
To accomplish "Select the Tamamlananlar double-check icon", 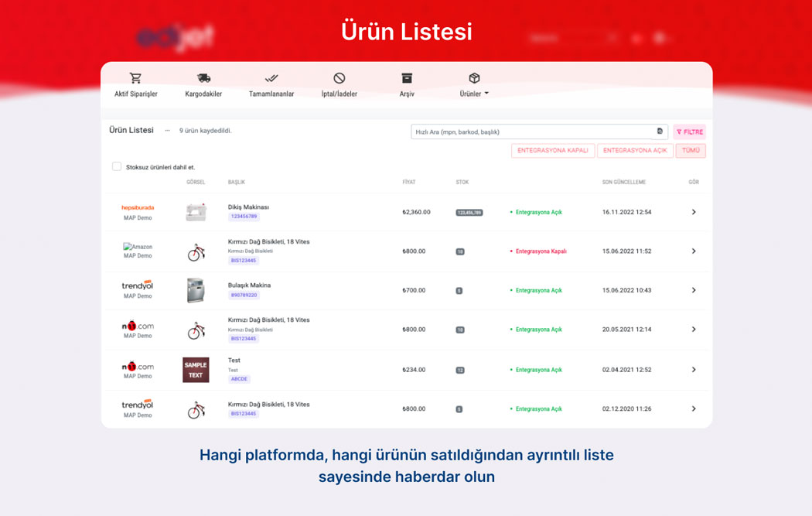I will tap(271, 78).
